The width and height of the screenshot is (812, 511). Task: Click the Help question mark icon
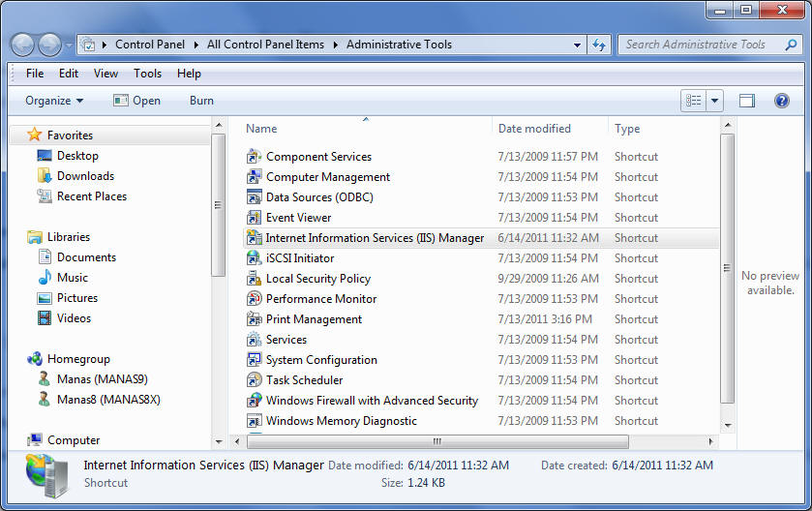pyautogui.click(x=781, y=101)
